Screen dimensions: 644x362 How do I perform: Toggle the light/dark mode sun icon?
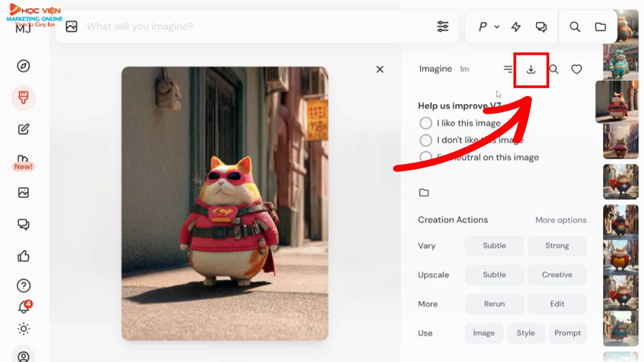[x=24, y=328]
